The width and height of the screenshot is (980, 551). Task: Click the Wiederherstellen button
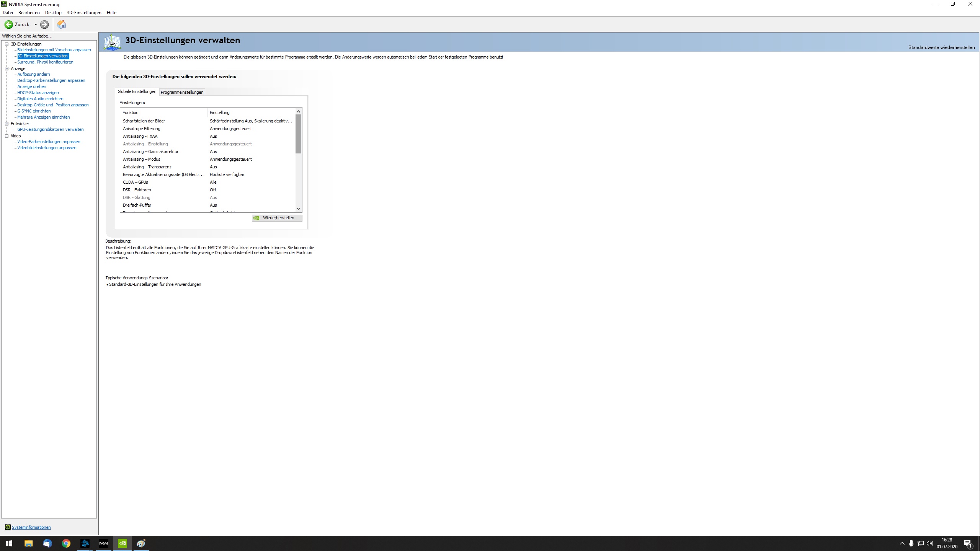coord(277,218)
